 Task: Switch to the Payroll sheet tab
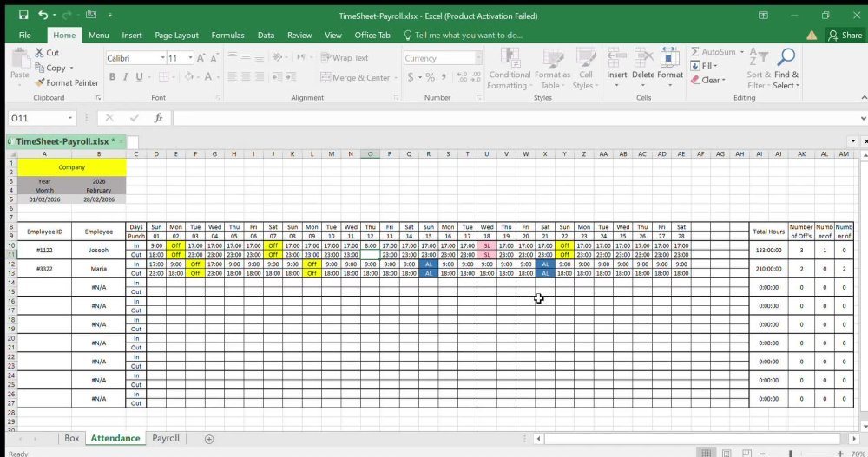pyautogui.click(x=166, y=438)
